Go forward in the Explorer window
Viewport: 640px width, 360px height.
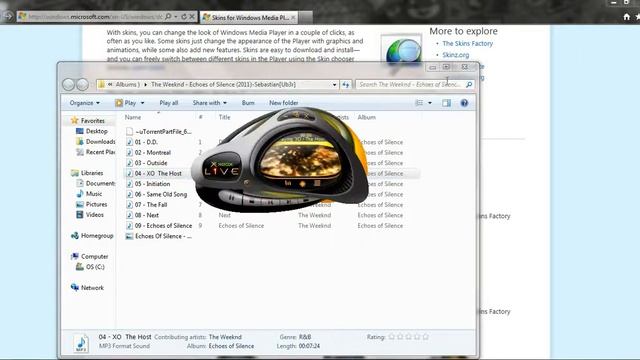pos(82,84)
